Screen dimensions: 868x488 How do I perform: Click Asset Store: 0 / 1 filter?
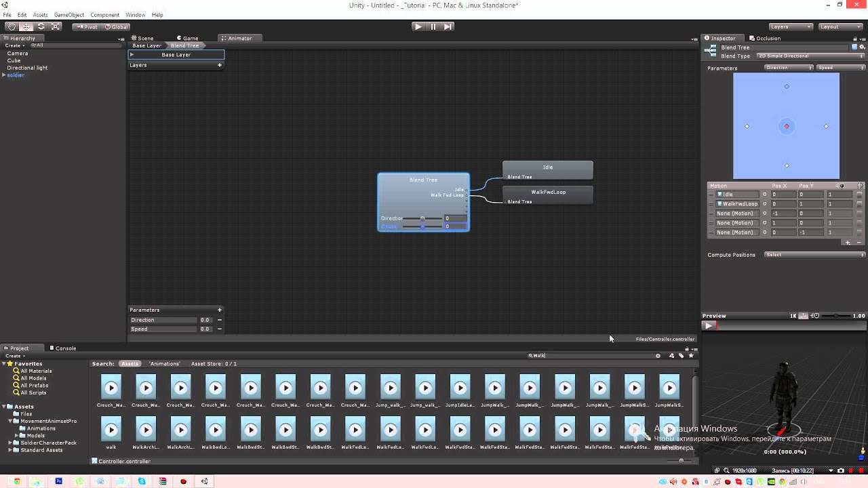pyautogui.click(x=214, y=364)
